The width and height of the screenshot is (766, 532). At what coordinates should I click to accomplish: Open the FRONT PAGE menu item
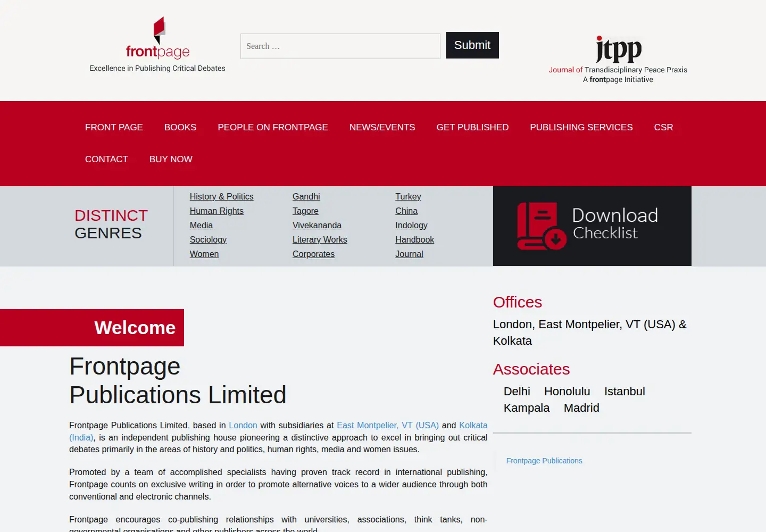(114, 128)
